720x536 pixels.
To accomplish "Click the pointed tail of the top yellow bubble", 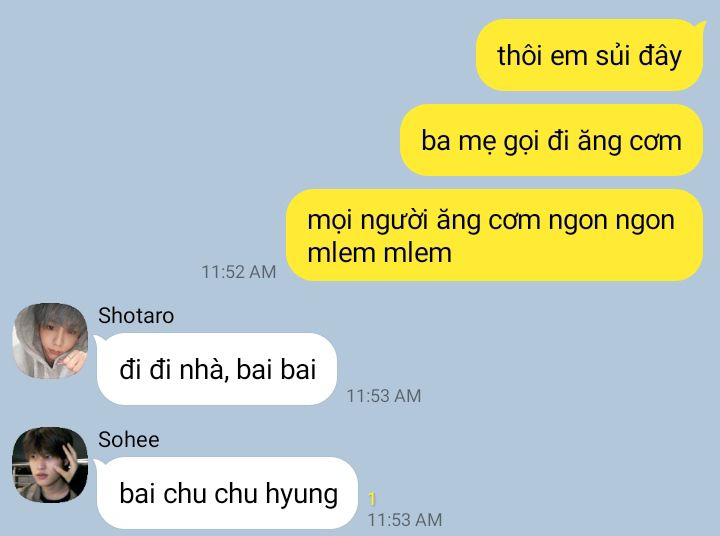I will click(x=700, y=25).
